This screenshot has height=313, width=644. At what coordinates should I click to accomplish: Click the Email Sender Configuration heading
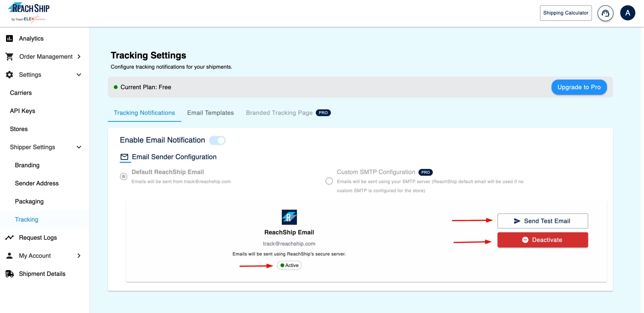[174, 157]
